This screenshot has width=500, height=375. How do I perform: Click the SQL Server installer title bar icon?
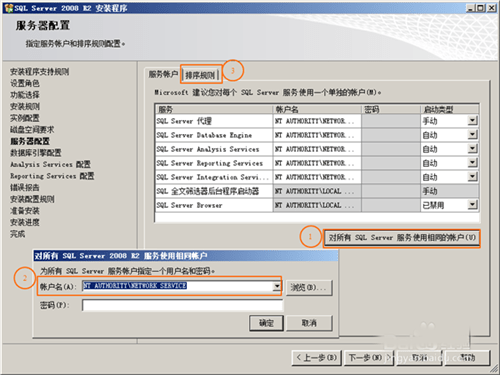pos(9,8)
